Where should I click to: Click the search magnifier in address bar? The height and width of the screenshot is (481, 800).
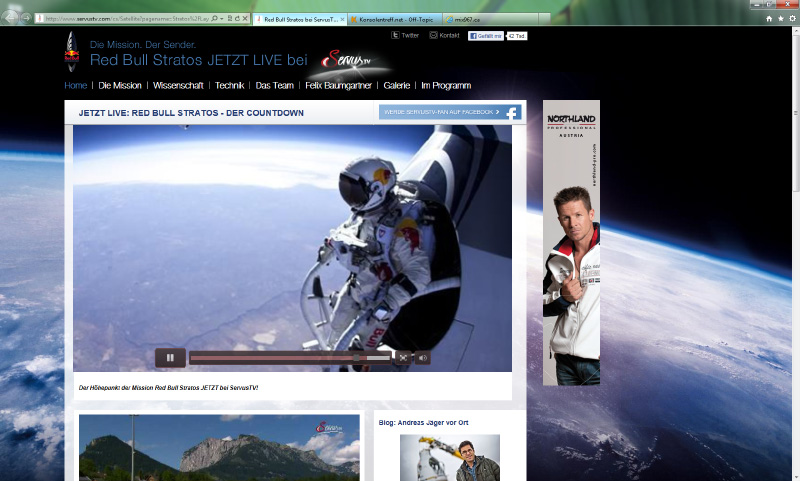pos(214,18)
